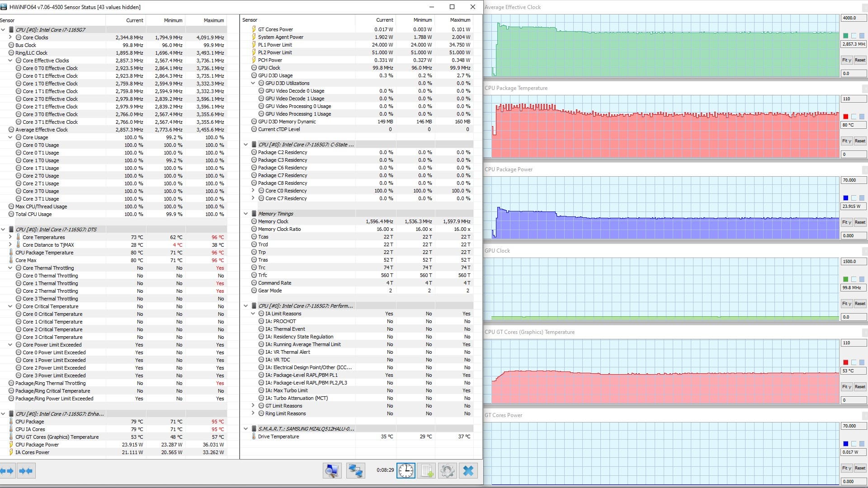The image size is (868, 488).
Task: Reset the CPU Package Power graph
Action: (x=860, y=222)
